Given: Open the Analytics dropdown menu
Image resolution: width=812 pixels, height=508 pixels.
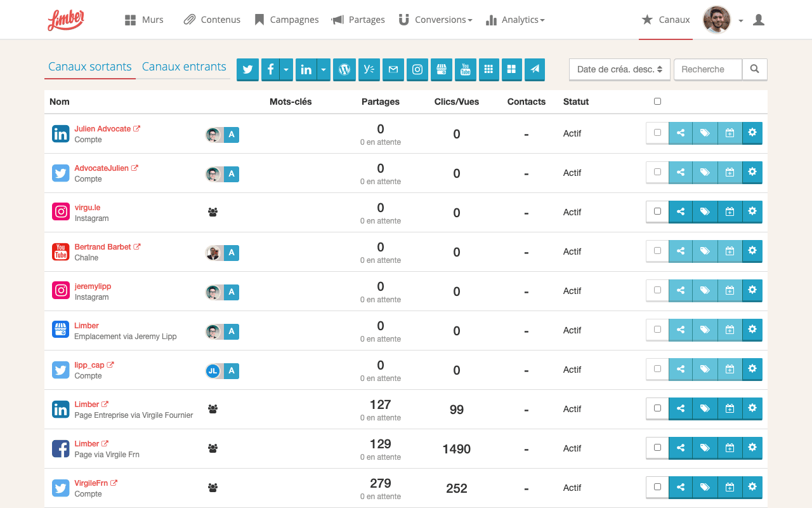Looking at the screenshot, I should tap(515, 20).
